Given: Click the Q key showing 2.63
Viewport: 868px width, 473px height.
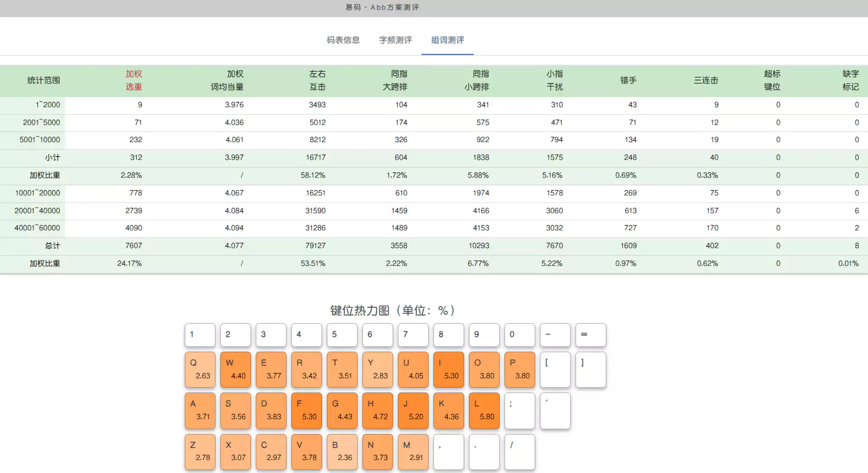Looking at the screenshot, I should coord(200,370).
